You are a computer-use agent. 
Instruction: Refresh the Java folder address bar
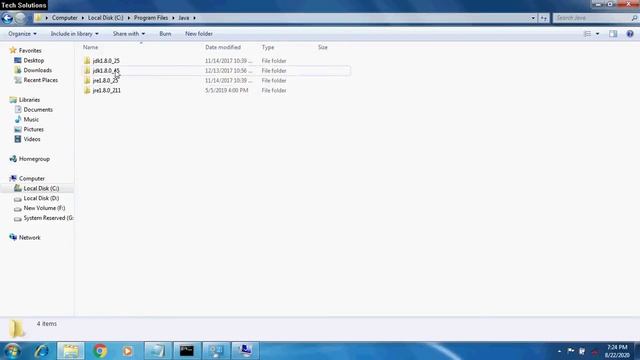click(x=544, y=18)
